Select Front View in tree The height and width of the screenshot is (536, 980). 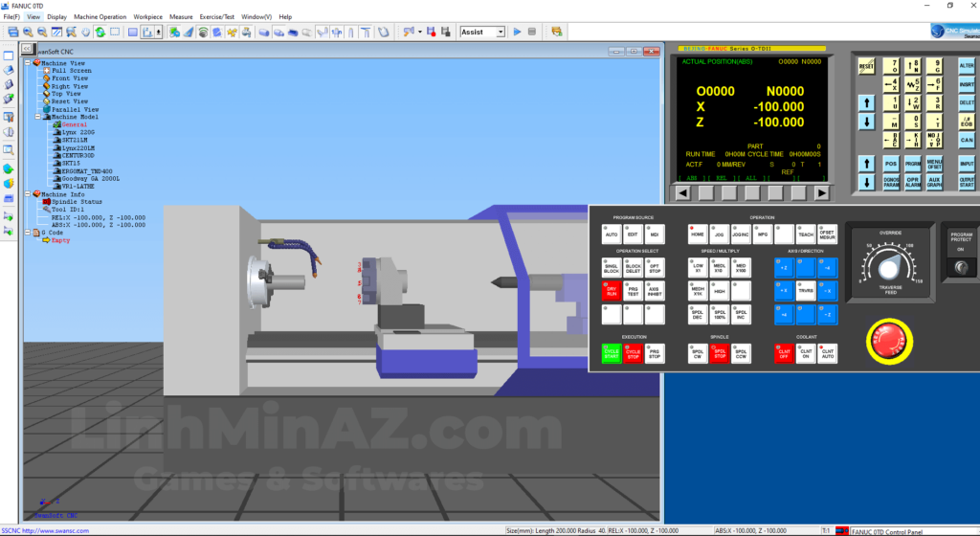coord(69,78)
